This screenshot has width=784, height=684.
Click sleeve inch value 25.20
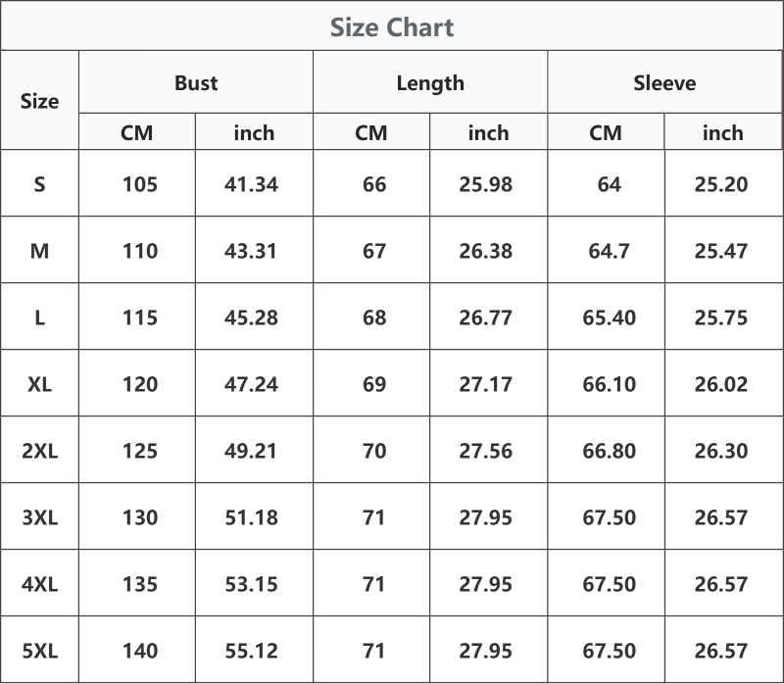tap(721, 184)
